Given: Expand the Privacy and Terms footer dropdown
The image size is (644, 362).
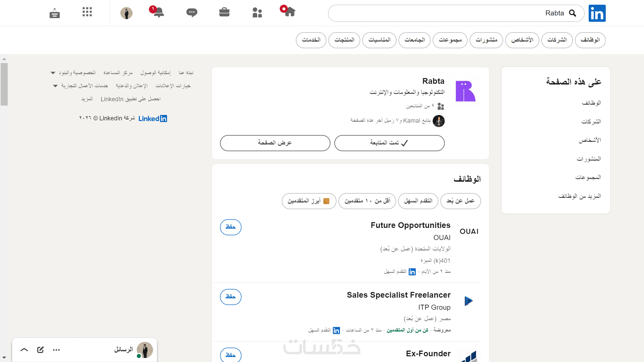Looking at the screenshot, I should [73, 73].
